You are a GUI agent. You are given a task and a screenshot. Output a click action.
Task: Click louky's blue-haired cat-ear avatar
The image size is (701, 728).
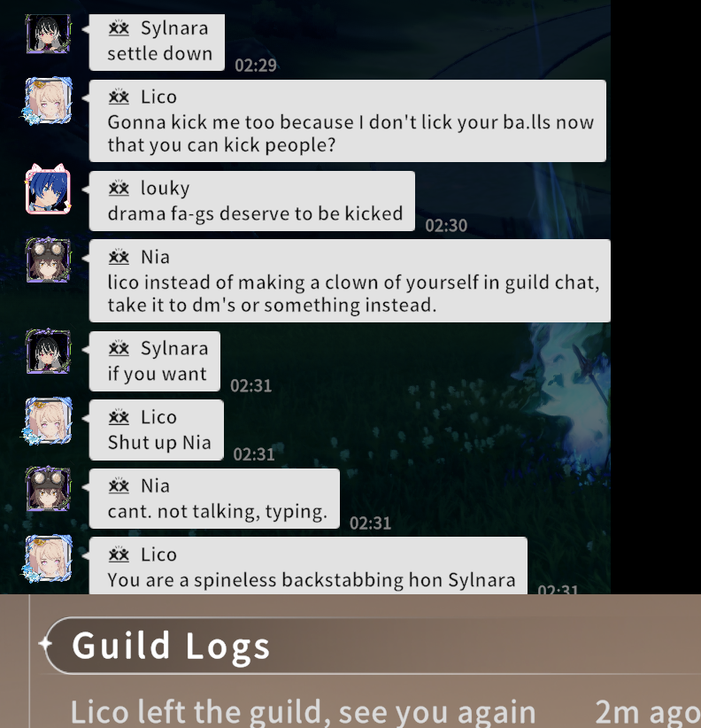tap(49, 190)
